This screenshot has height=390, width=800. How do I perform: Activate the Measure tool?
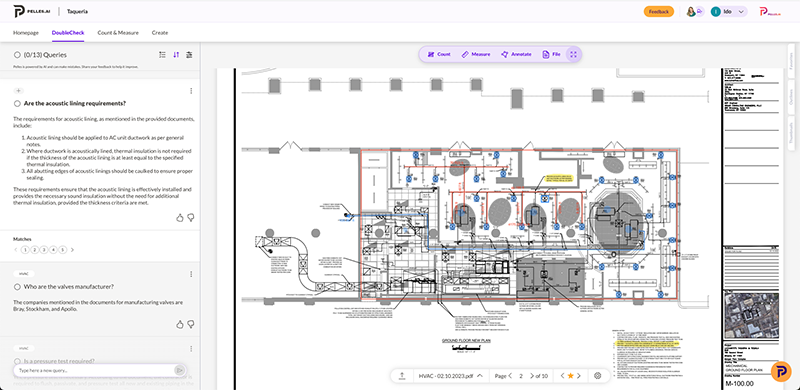pos(476,54)
